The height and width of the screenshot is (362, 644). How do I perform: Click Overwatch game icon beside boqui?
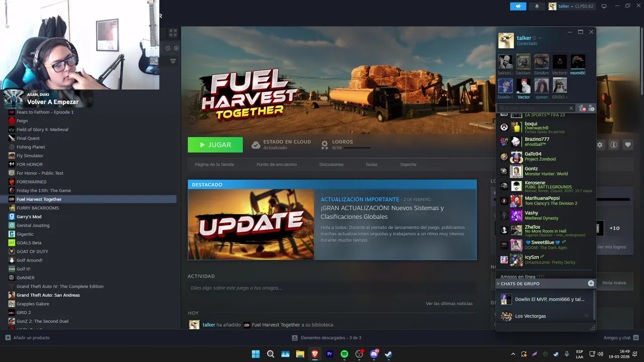tap(504, 128)
